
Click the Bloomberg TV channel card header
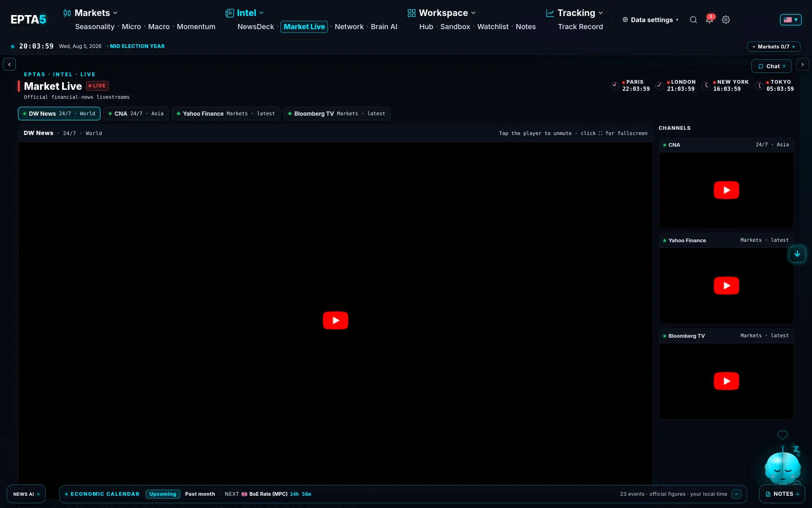coord(726,336)
